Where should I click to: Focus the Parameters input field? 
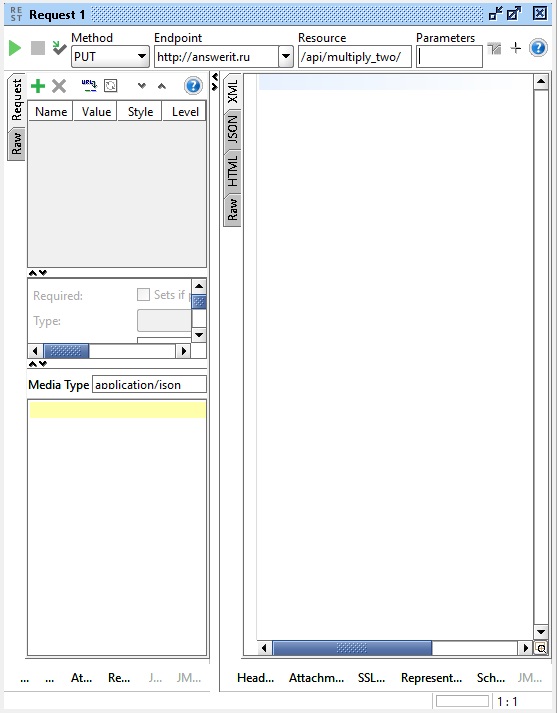coord(449,57)
